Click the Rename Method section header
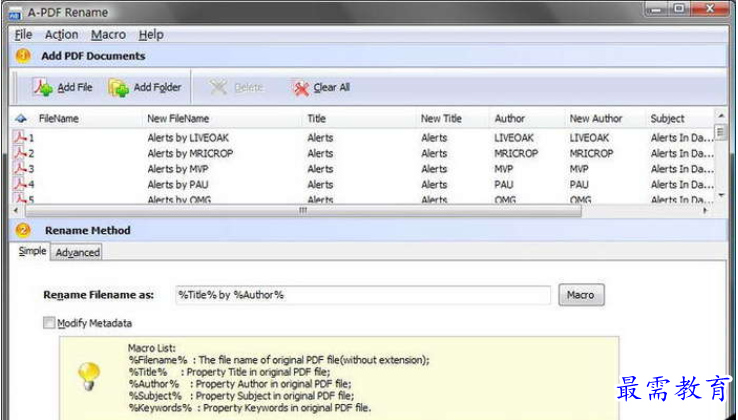 (88, 230)
